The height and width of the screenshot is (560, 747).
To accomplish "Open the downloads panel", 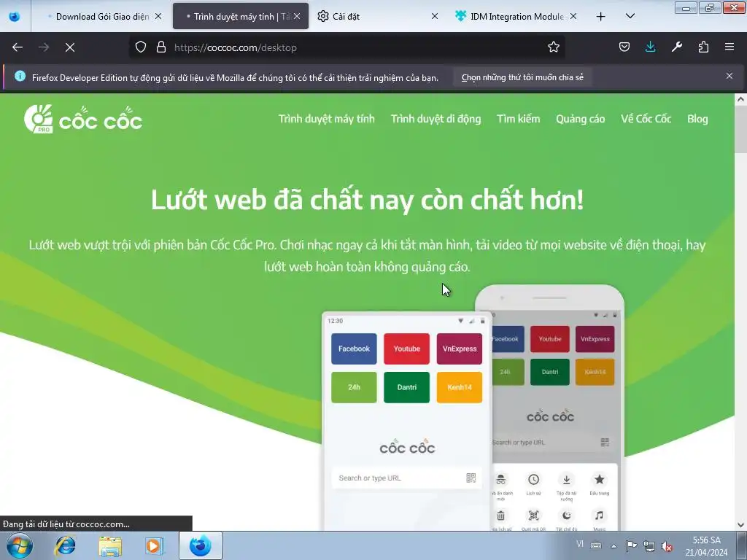I will click(650, 47).
